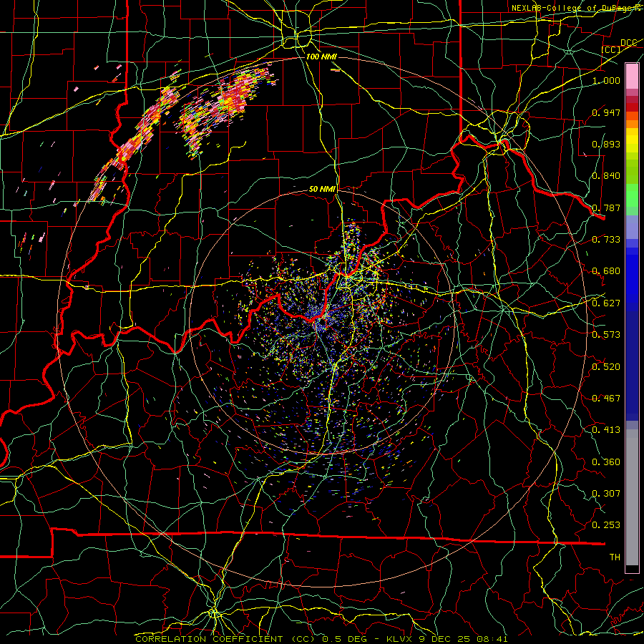The height and width of the screenshot is (644, 644).
Task: Click the 0.947 legend value
Action: [606, 112]
